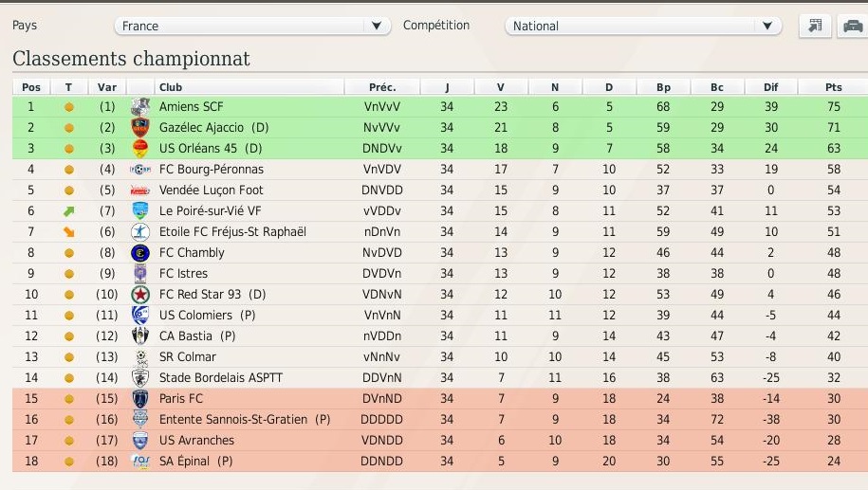Image resolution: width=868 pixels, height=490 pixels.
Task: Open the Vendée Luçon Foot club link
Action: click(x=211, y=190)
